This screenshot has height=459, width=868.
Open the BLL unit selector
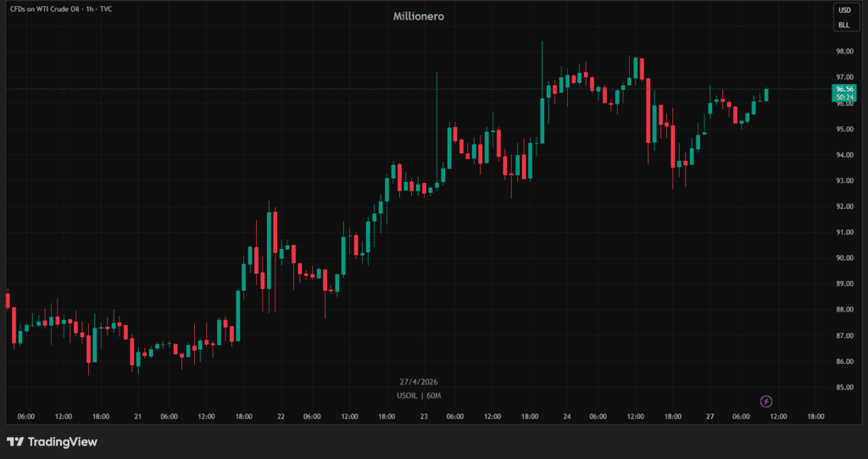coord(844,25)
